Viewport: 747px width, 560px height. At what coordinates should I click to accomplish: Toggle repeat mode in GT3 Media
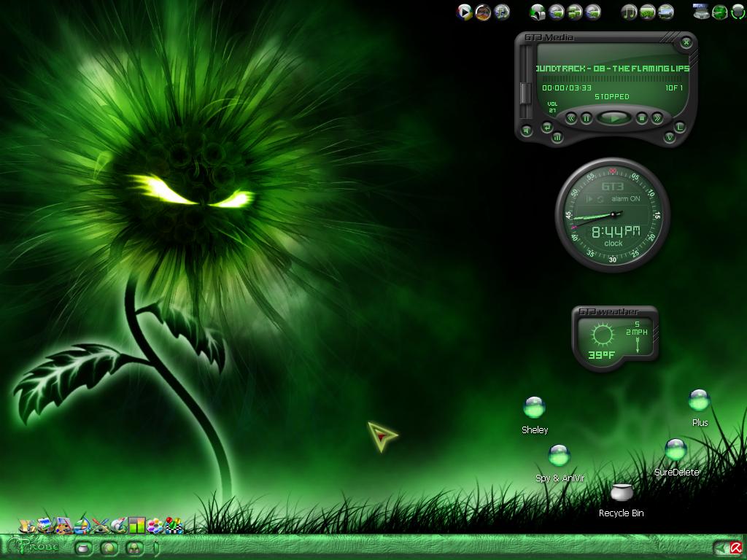coord(547,127)
